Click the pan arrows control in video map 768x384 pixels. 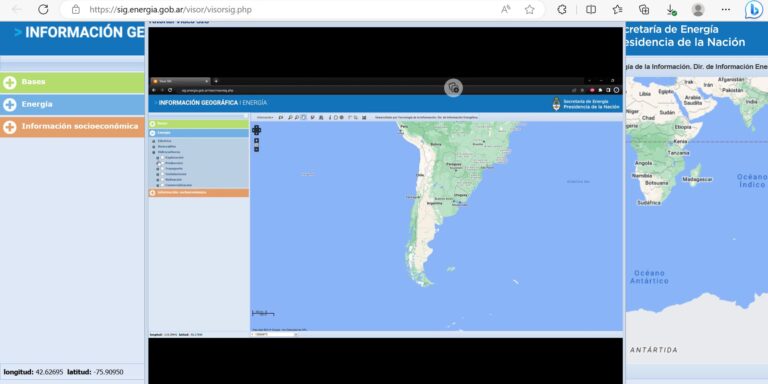(256, 130)
